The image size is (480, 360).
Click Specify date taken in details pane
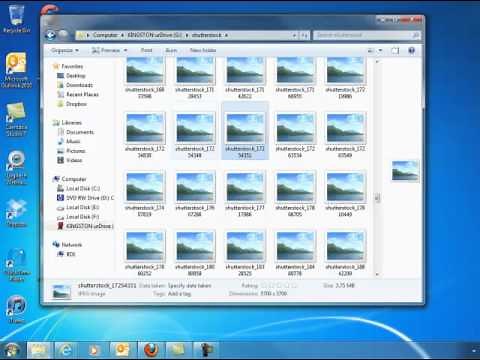click(x=189, y=286)
